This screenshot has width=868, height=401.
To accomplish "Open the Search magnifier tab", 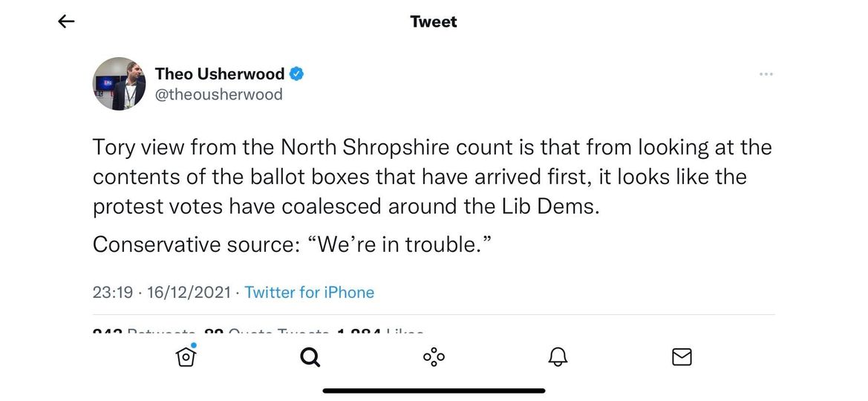I will [x=310, y=357].
